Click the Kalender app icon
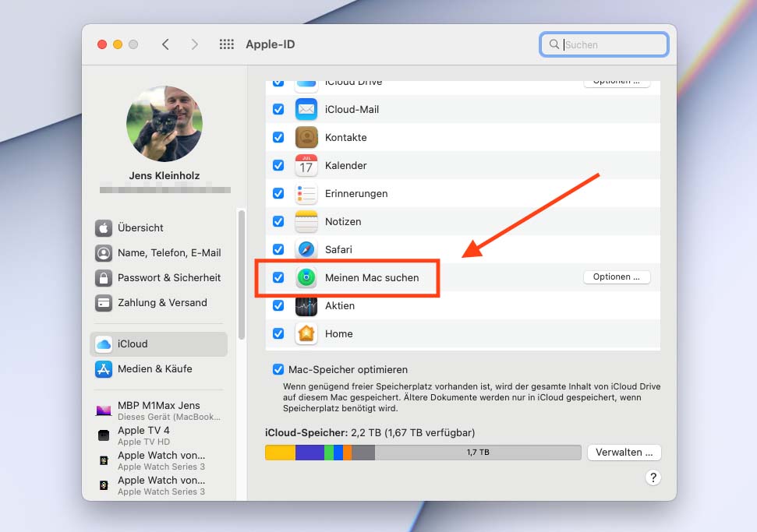This screenshot has height=532, width=757. 306,165
